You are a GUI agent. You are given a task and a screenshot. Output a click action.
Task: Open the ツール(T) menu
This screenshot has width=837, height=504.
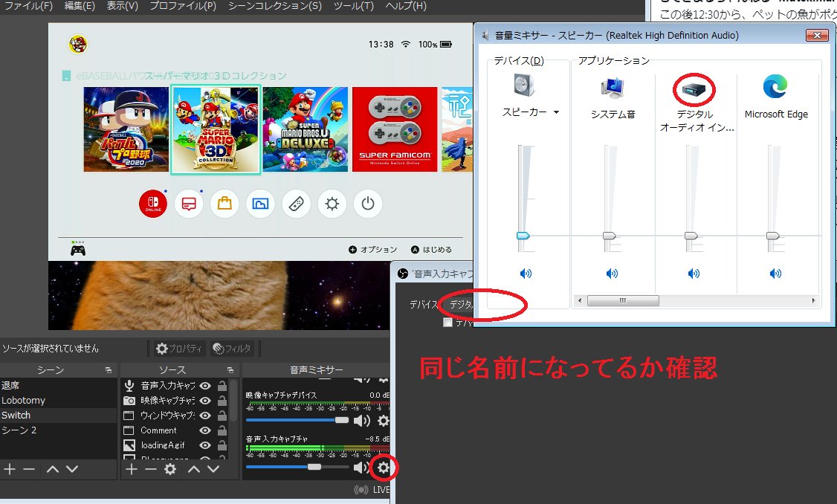(x=353, y=6)
